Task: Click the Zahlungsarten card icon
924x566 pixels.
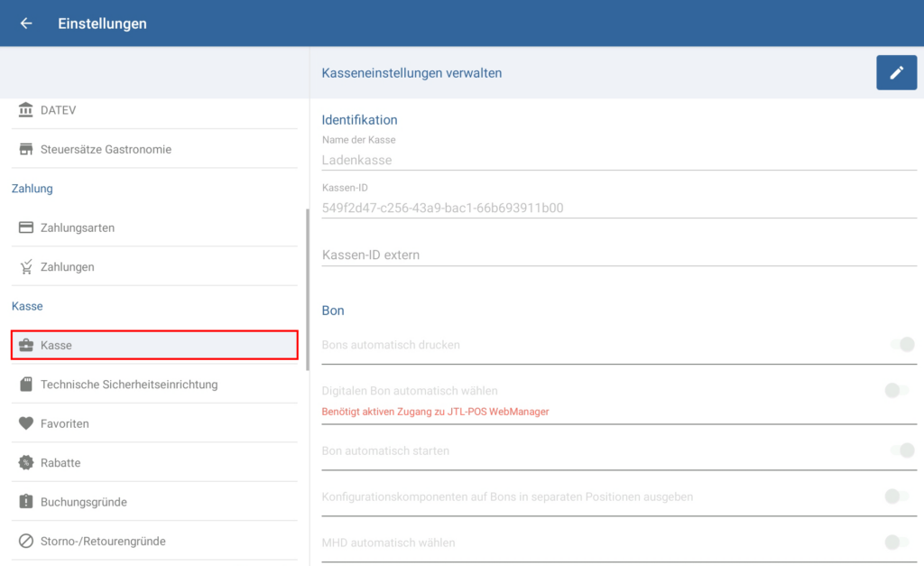Action: (x=26, y=227)
